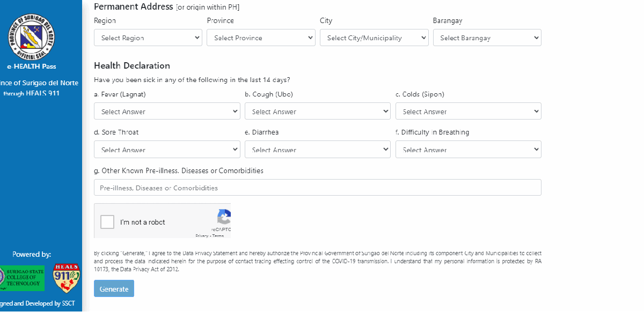This screenshot has height=312, width=644.
Task: Click the e-HEALTH Pass title text
Action: pyautogui.click(x=39, y=66)
